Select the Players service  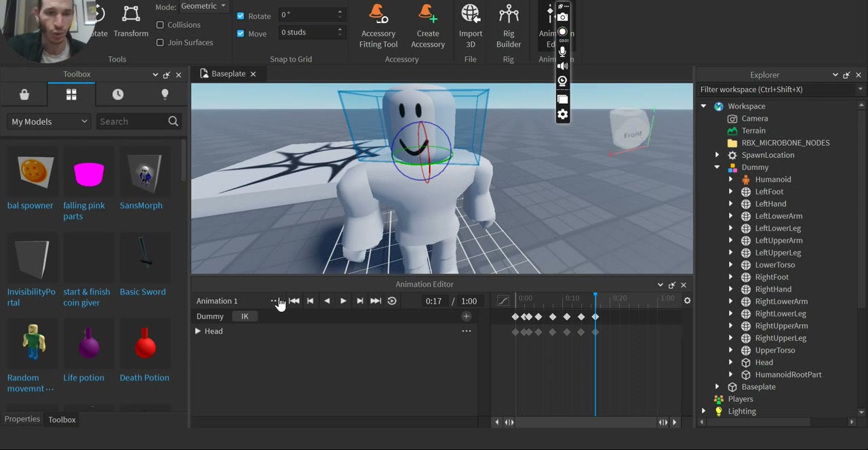(741, 399)
